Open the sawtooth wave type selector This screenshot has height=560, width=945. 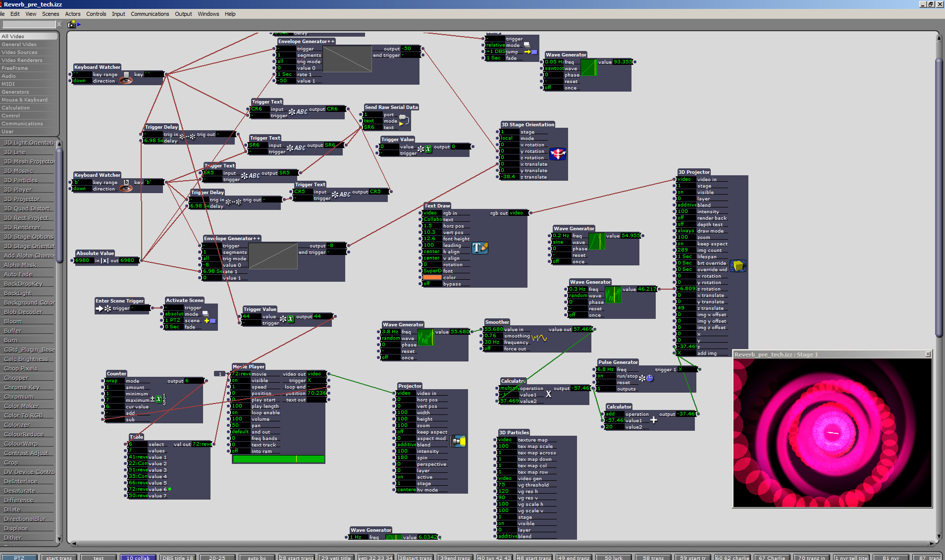[x=554, y=68]
